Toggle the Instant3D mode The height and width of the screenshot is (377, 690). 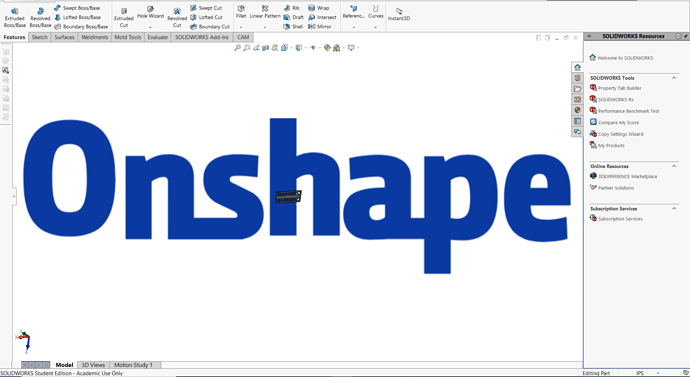click(399, 15)
